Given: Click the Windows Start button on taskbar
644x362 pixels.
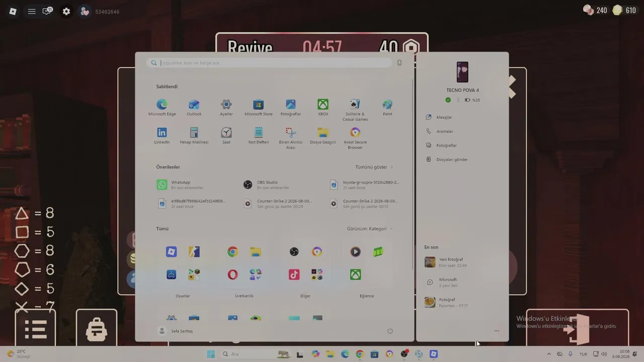Looking at the screenshot, I should [x=211, y=354].
